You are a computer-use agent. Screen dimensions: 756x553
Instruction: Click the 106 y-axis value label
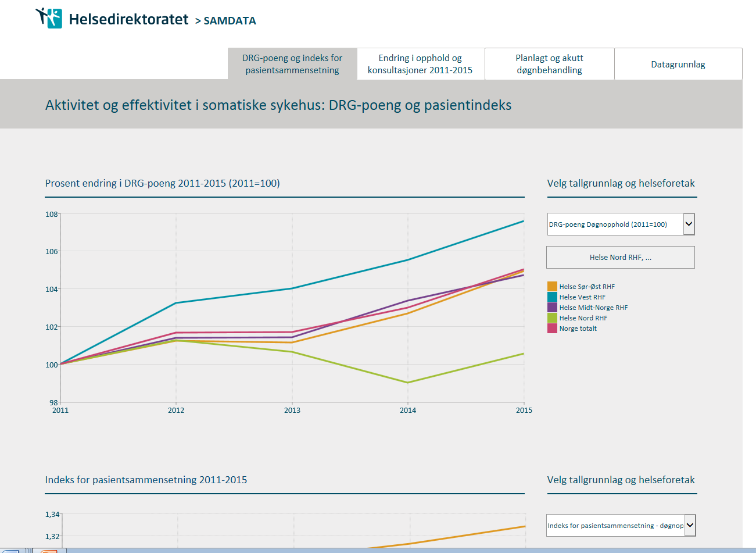coord(52,251)
